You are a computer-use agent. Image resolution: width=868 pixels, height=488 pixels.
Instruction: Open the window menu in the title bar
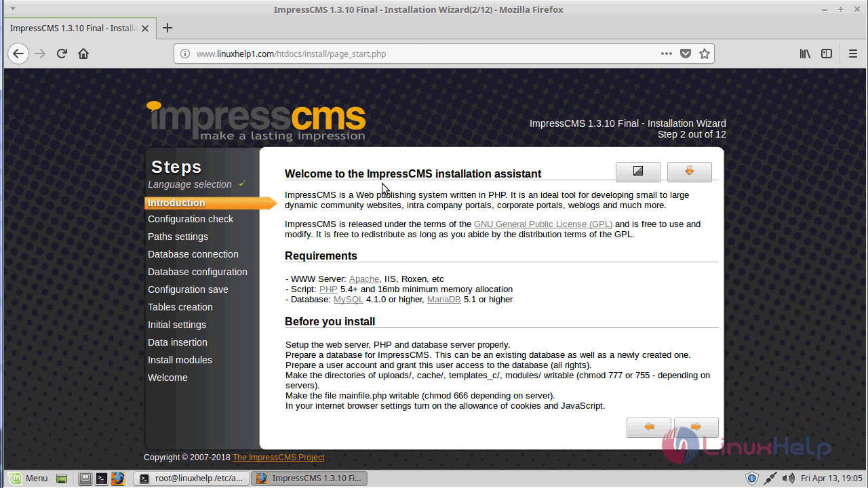[x=13, y=9]
